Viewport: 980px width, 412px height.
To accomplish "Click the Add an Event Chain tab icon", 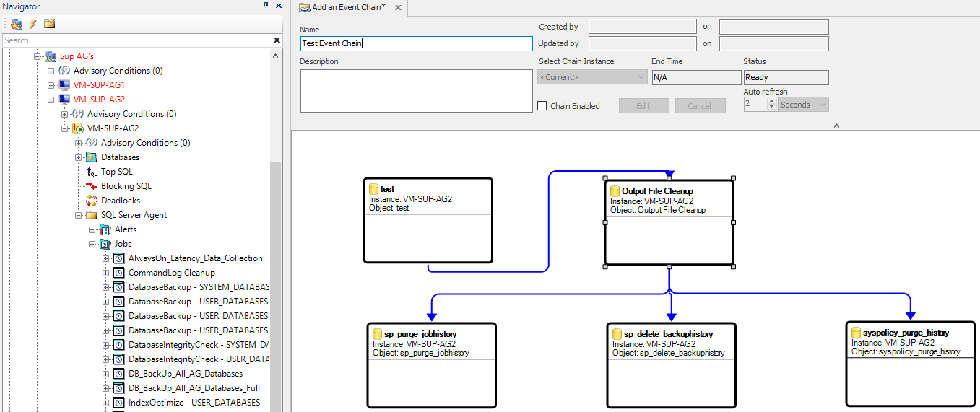I will point(305,7).
